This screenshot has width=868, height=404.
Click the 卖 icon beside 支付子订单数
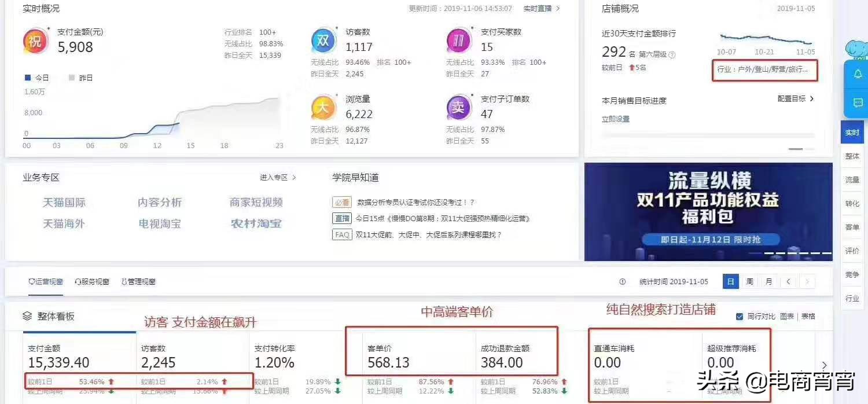click(x=459, y=108)
